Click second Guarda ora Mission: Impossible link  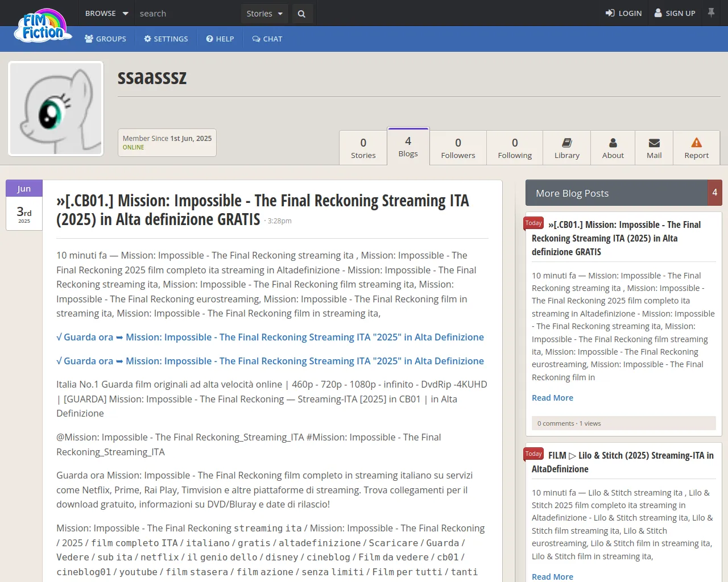tap(270, 361)
